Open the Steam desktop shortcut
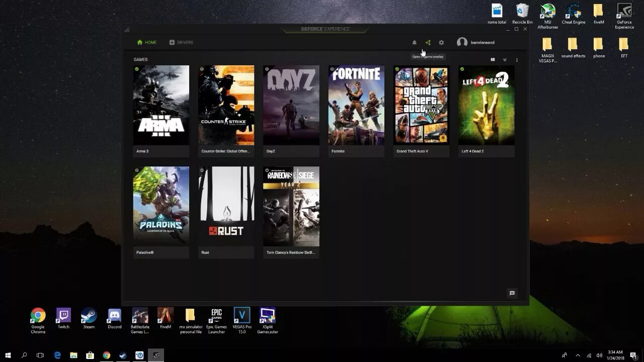Image resolution: width=644 pixels, height=362 pixels. [89, 319]
